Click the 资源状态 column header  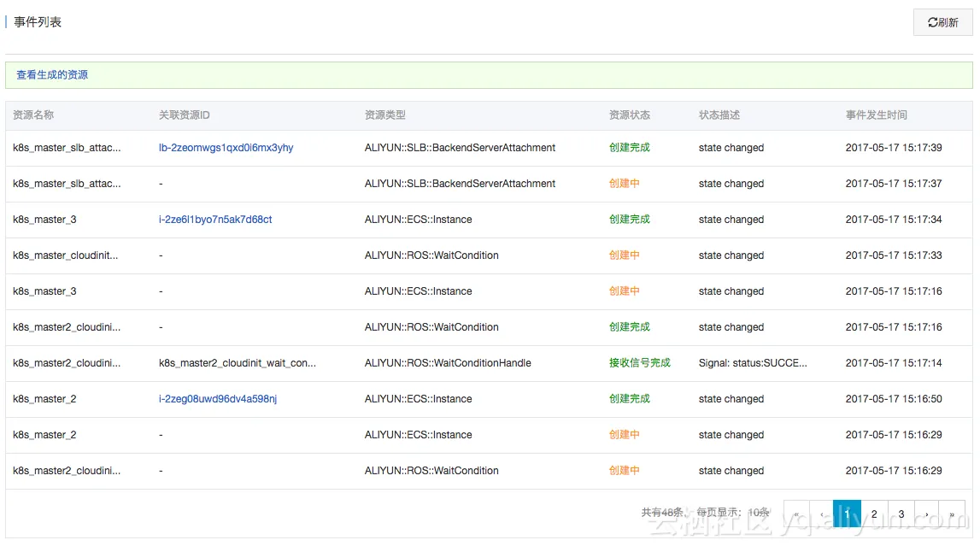(x=630, y=115)
